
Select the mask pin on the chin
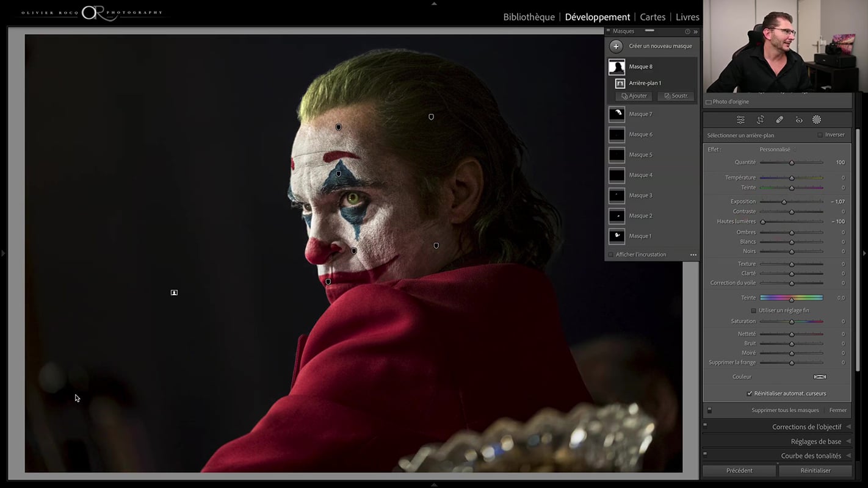328,282
